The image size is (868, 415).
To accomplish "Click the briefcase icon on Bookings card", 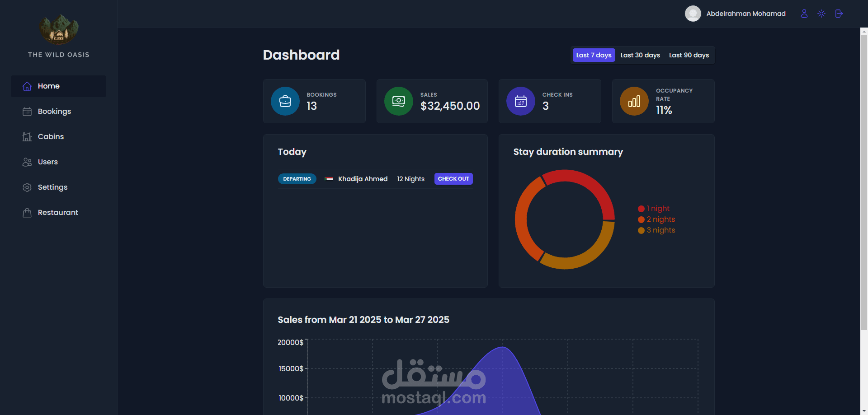I will (x=285, y=101).
